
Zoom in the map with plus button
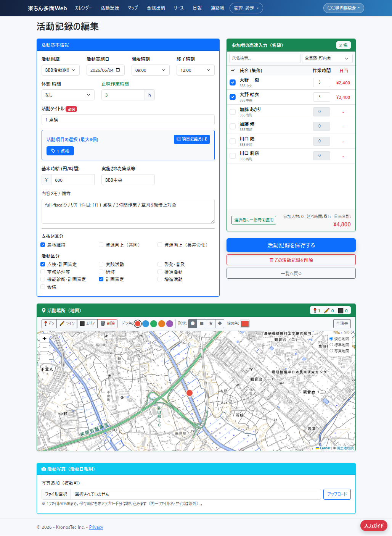44,338
